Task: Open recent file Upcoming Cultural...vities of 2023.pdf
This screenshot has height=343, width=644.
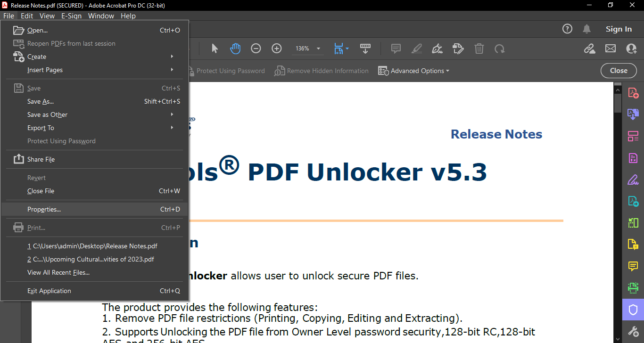Action: pos(94,259)
